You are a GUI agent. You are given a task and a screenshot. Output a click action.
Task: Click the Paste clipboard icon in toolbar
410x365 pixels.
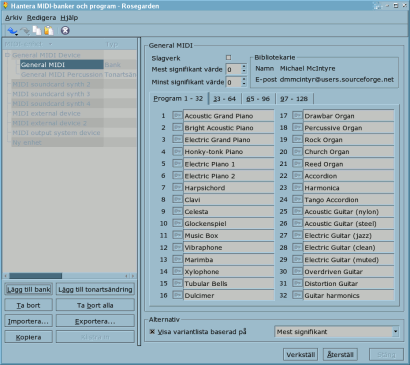pos(49,31)
